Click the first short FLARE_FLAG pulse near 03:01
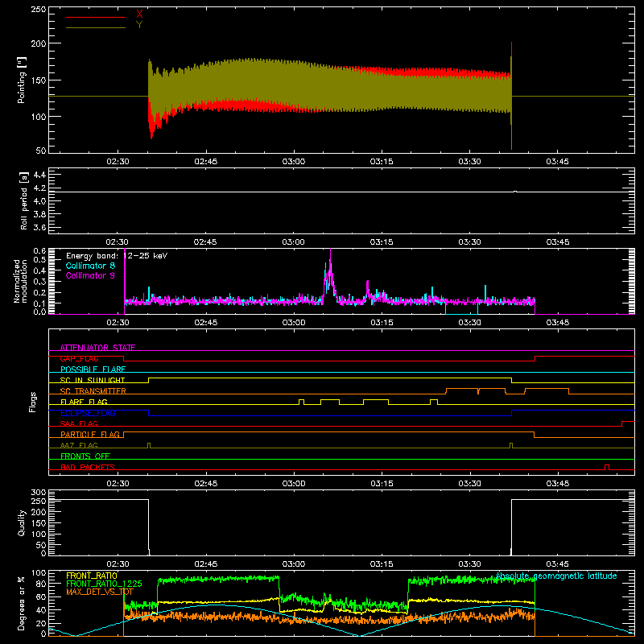 (x=301, y=402)
